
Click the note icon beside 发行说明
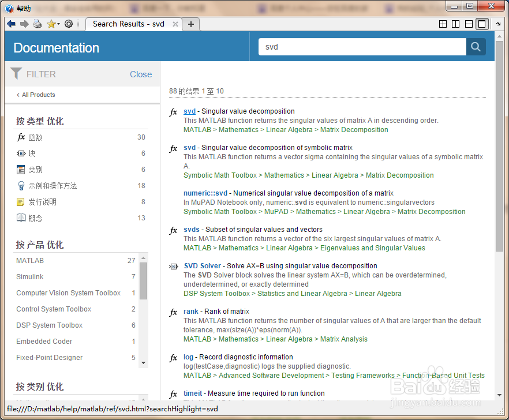pyautogui.click(x=20, y=202)
